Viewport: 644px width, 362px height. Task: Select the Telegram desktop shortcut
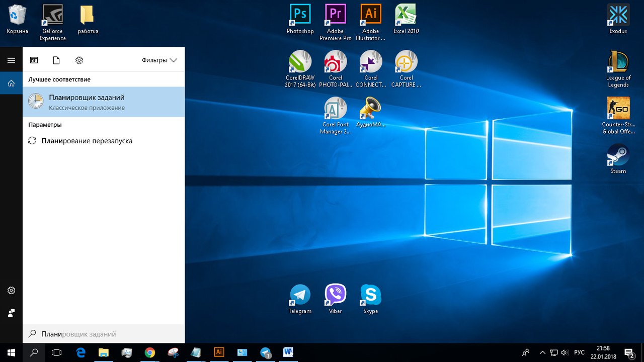click(300, 299)
